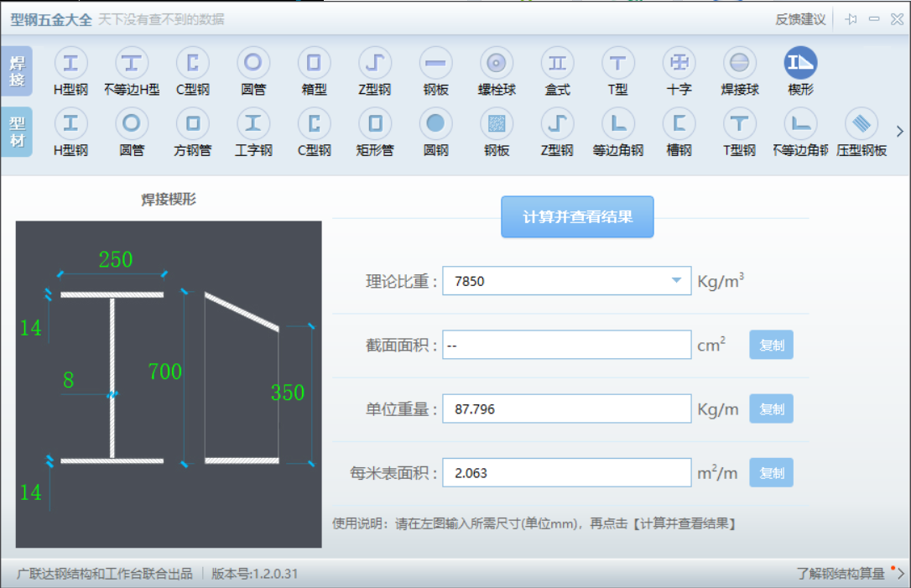Select the highlighted 楔形 wedge icon

pyautogui.click(x=800, y=63)
